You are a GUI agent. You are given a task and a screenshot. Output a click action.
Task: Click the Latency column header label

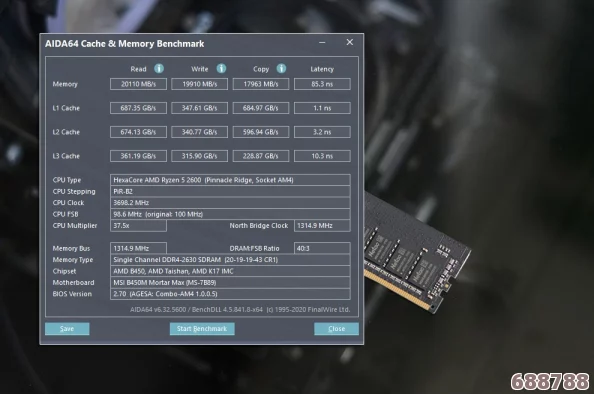[322, 69]
